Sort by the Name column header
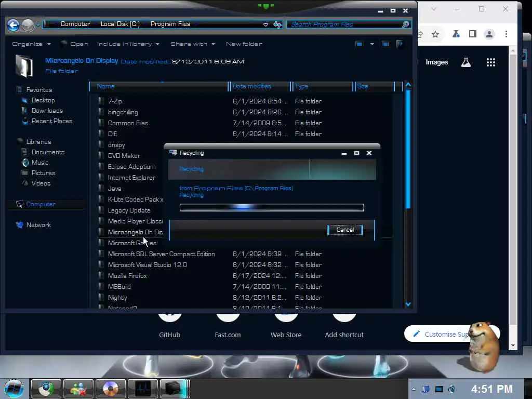This screenshot has height=399, width=532. (159, 86)
